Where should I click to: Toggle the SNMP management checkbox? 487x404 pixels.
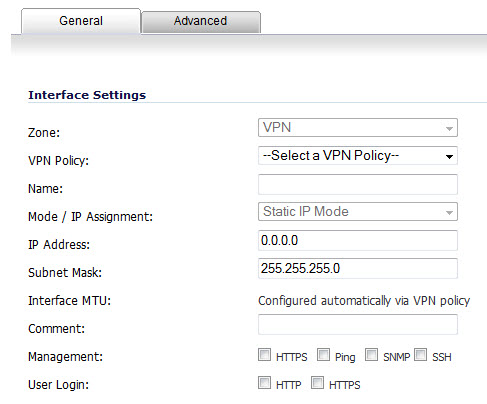pos(371,355)
